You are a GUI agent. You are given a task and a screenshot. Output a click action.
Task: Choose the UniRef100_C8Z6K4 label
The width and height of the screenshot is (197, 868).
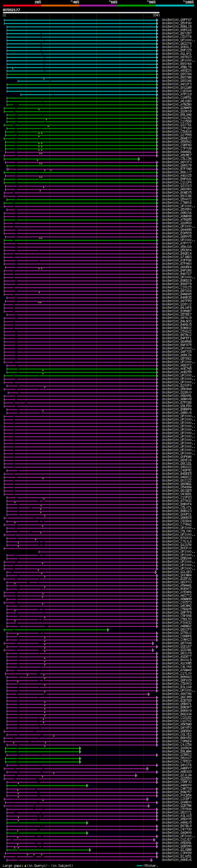pos(177,521)
